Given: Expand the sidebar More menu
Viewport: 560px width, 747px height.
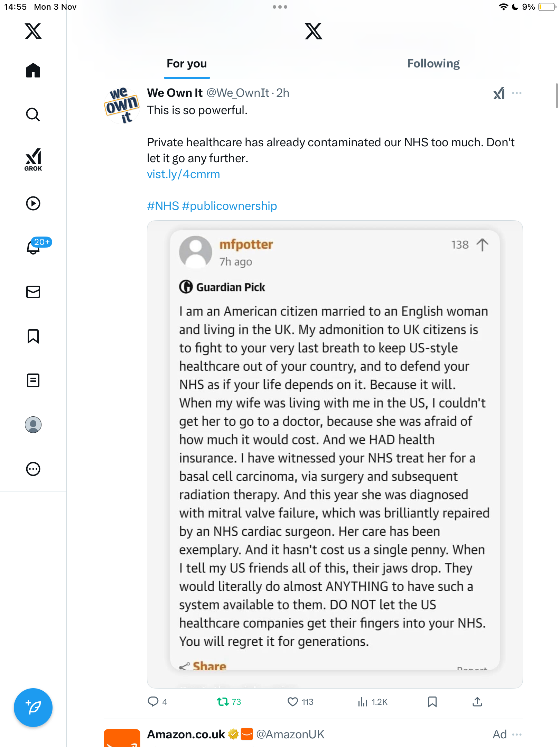Looking at the screenshot, I should click(33, 469).
